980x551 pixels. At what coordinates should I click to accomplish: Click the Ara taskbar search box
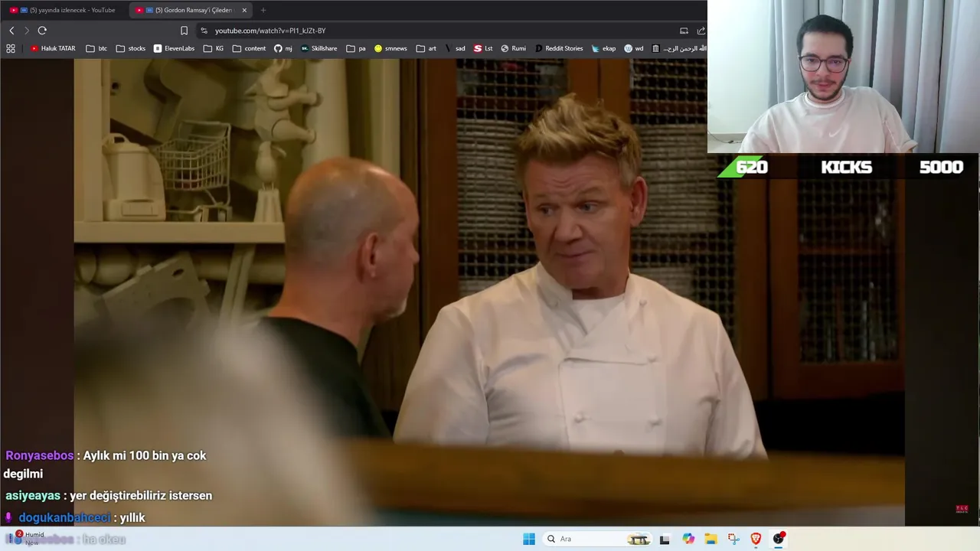597,539
